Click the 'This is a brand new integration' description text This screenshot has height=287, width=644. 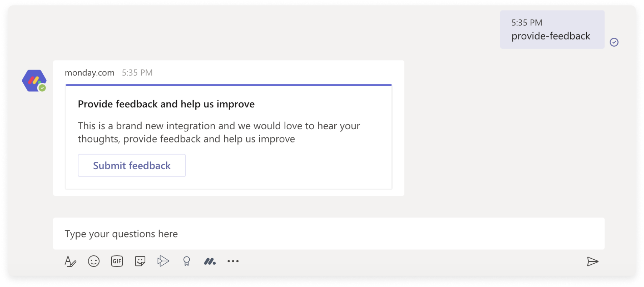pyautogui.click(x=219, y=132)
